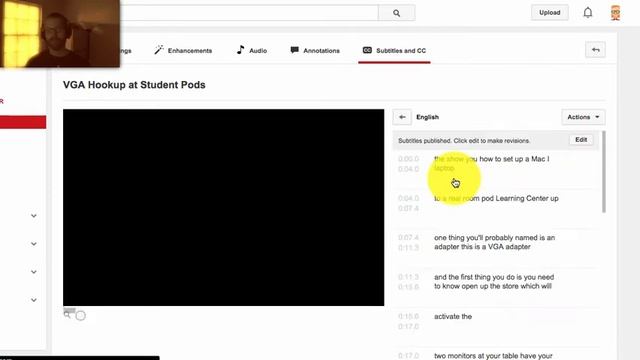This screenshot has width=640, height=360.
Task: Click the VGA Hookup at Student Pods title
Action: click(x=134, y=85)
